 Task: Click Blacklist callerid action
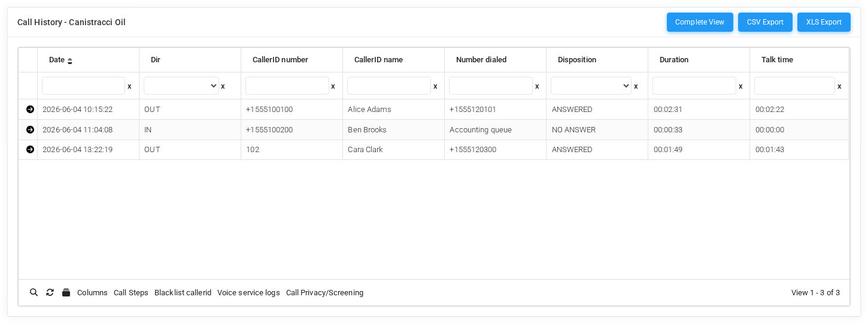(183, 293)
